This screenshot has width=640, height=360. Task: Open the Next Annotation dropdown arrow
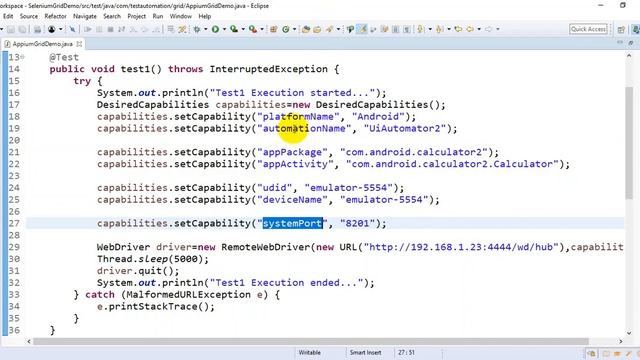pos(430,29)
